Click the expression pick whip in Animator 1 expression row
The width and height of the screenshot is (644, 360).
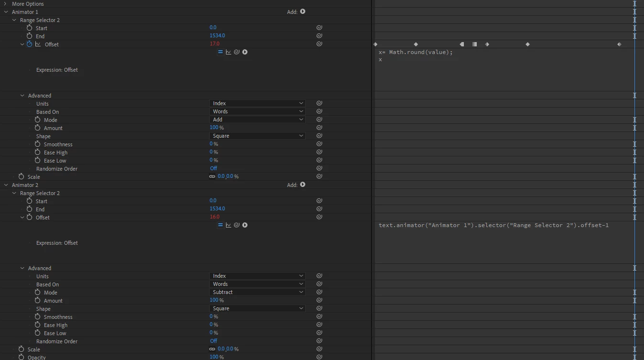click(236, 52)
